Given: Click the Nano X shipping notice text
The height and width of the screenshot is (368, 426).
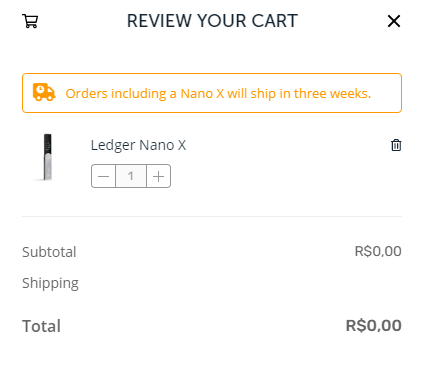Looking at the screenshot, I should pyautogui.click(x=218, y=93).
